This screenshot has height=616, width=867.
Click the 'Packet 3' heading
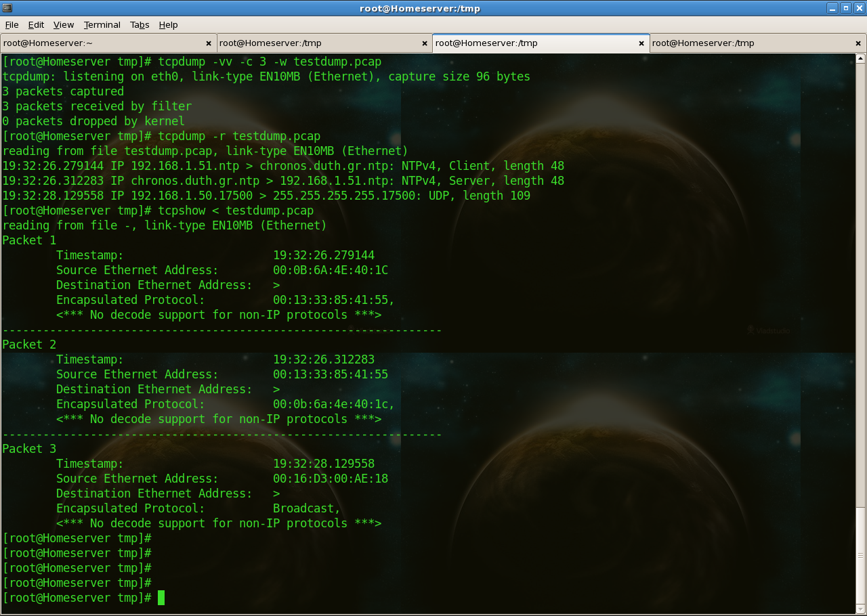[x=29, y=449]
